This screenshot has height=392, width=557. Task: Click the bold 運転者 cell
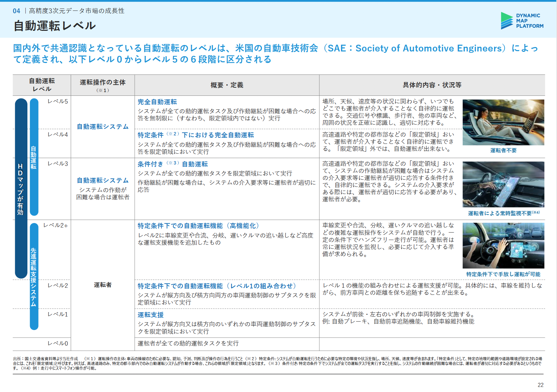(x=103, y=285)
